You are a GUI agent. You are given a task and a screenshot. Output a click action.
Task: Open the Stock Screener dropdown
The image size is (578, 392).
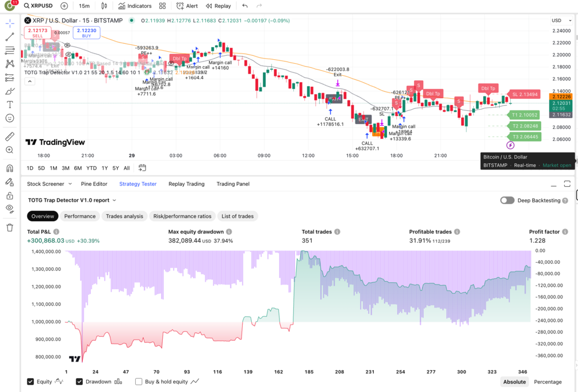coord(49,184)
